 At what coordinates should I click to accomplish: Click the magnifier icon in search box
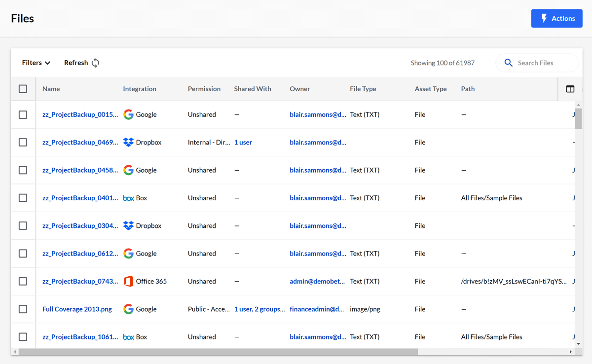click(x=508, y=63)
